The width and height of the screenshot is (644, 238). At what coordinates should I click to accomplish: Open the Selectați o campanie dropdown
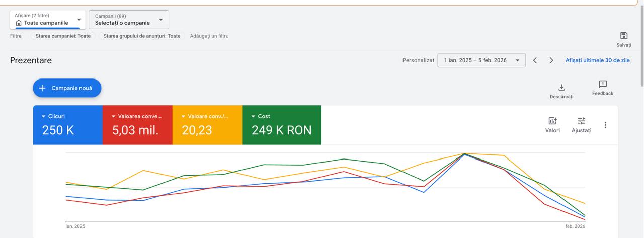pyautogui.click(x=129, y=20)
